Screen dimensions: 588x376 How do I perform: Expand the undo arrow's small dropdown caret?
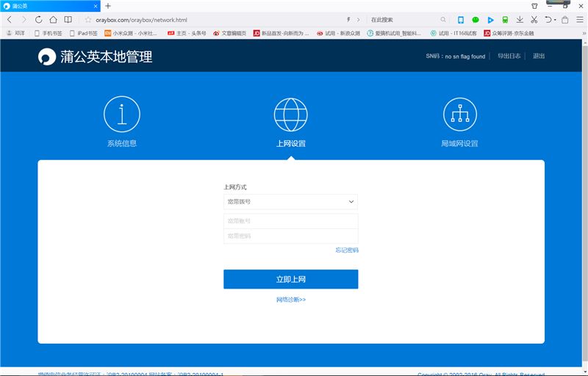555,20
